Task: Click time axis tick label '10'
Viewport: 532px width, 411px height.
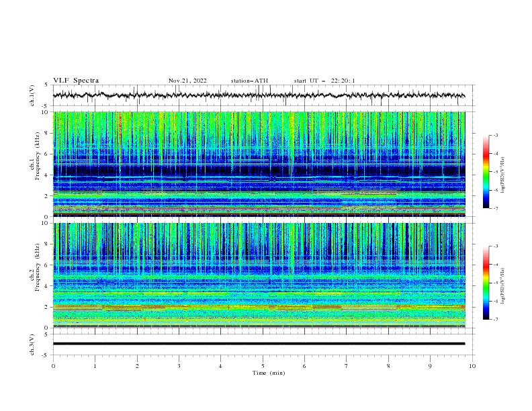Action: click(472, 366)
